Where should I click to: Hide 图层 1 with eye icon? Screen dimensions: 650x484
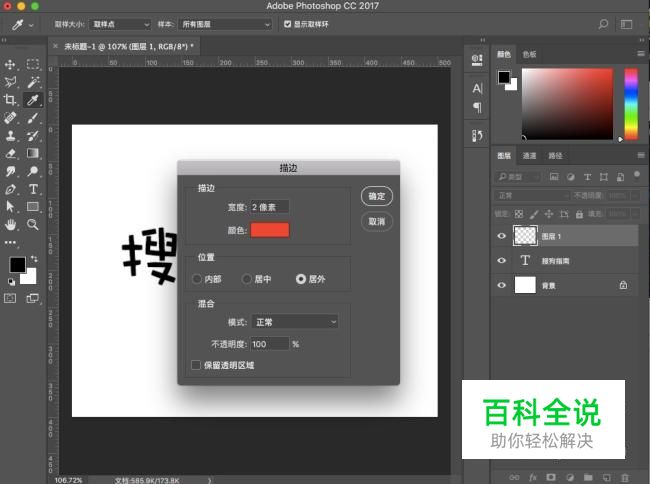[502, 236]
